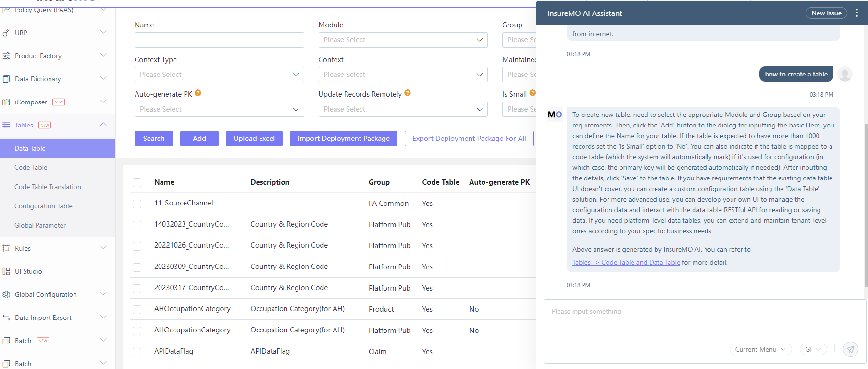Open Code Table in sidebar
The width and height of the screenshot is (868, 369).
coord(31,167)
